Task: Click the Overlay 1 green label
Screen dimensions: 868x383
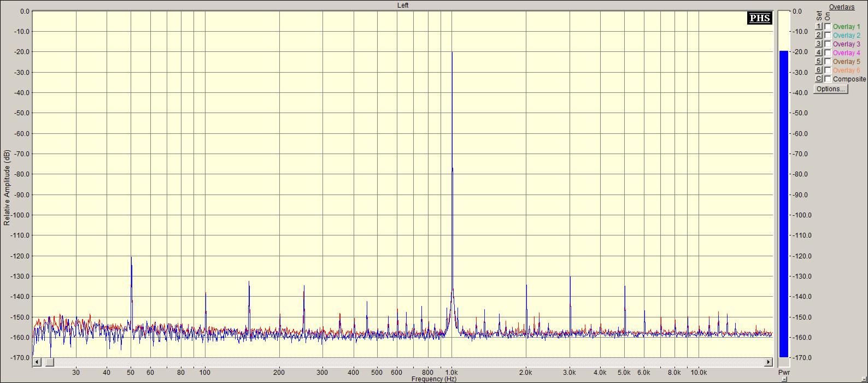Action: [x=846, y=27]
